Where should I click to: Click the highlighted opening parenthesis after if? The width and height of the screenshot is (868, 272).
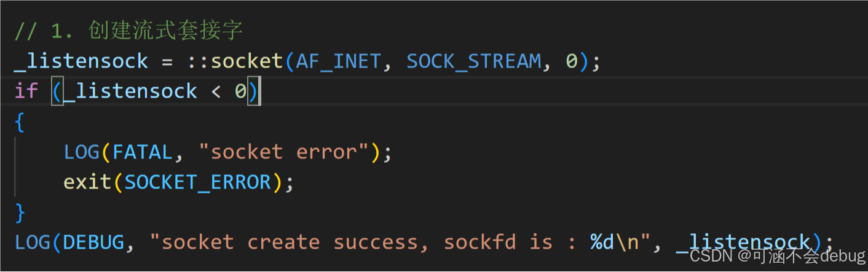57,92
